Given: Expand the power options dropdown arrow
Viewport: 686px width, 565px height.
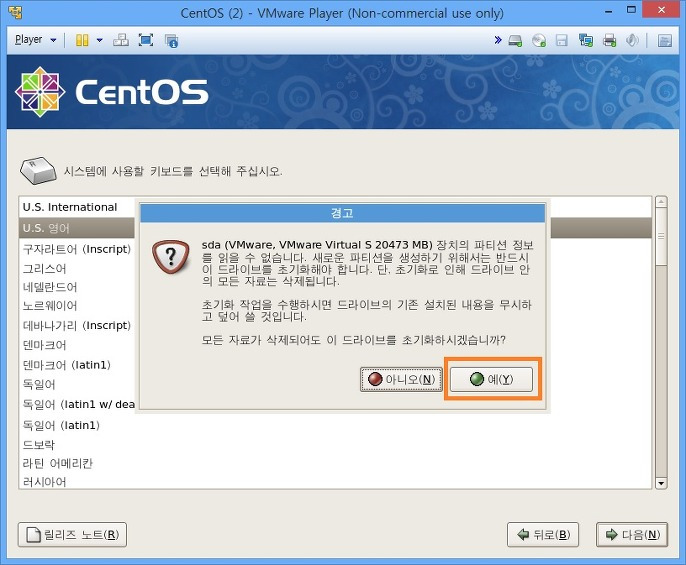Looking at the screenshot, I should [99, 40].
